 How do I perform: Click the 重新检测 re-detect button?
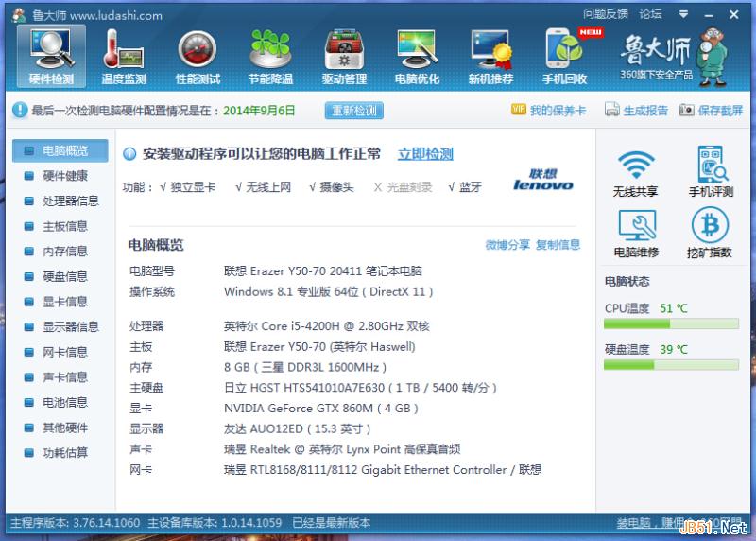(x=353, y=111)
